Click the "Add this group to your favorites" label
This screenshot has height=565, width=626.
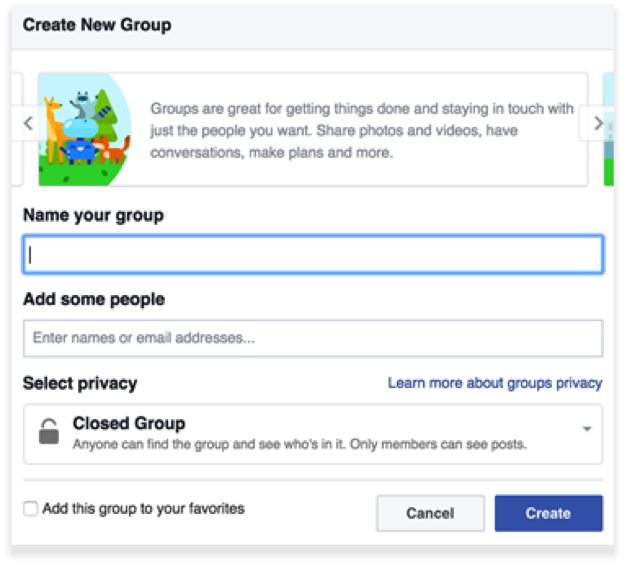coord(144,509)
